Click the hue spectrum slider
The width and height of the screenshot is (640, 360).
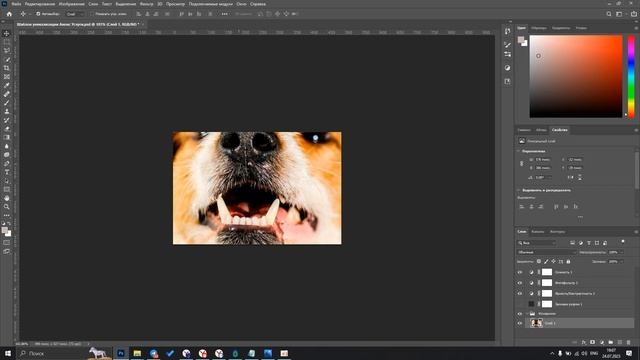click(631, 76)
